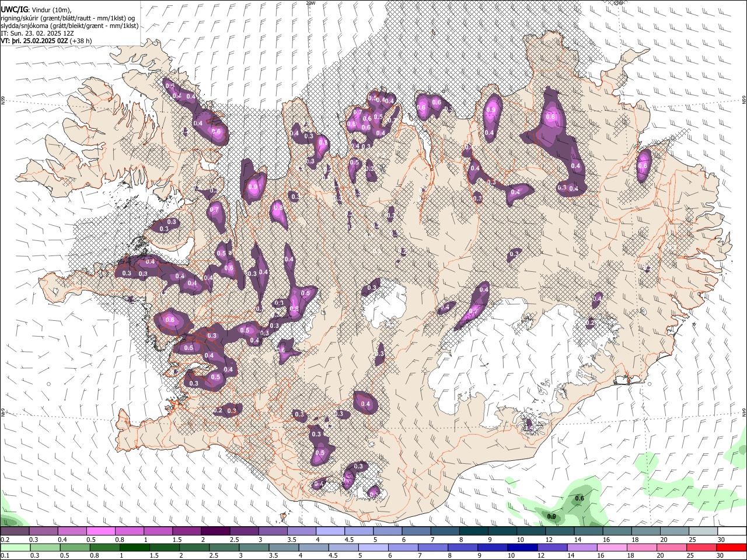Click the 'VT: þri. 25.02.2025 02Z (+38 h)' line
This screenshot has height=560, width=747.
coord(46,41)
